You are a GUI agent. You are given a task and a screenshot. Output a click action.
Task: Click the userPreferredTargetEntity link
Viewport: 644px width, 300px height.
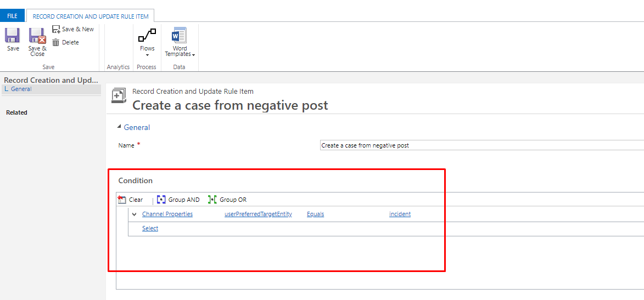point(258,214)
